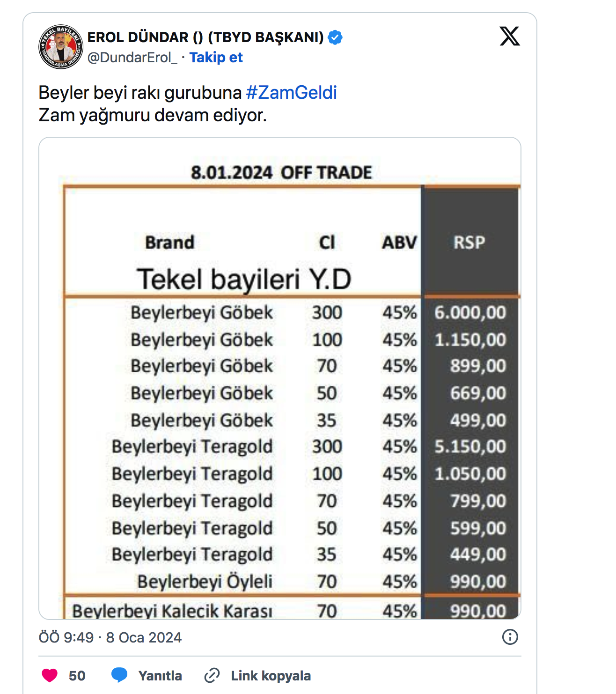Open Erol Dündar's profile avatar

[61, 47]
